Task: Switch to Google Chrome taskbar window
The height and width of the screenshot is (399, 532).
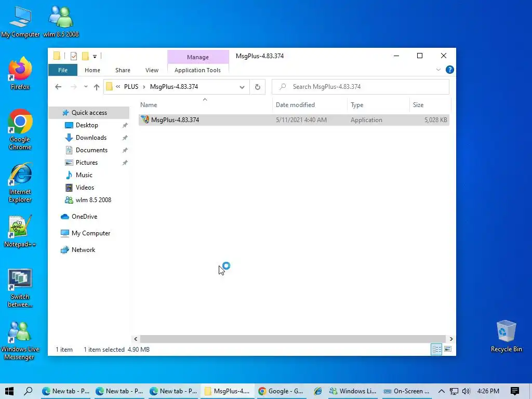Action: (x=281, y=391)
